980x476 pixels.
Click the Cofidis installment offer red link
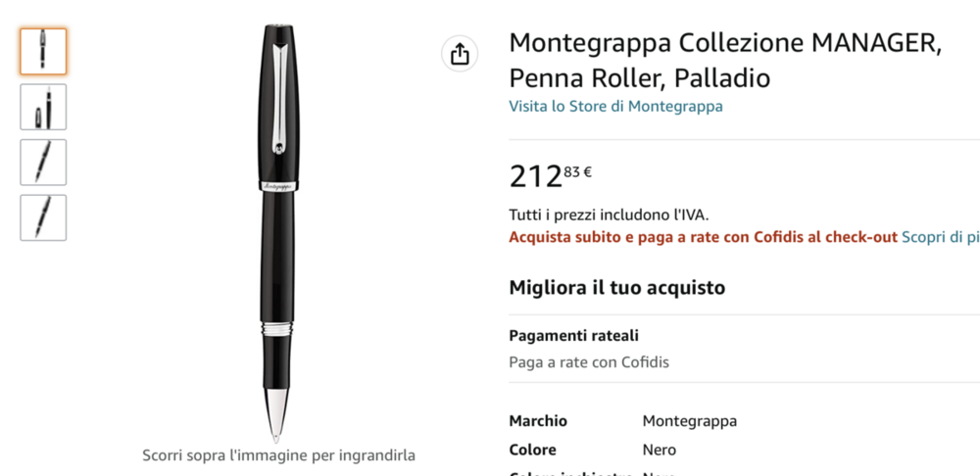click(x=703, y=237)
